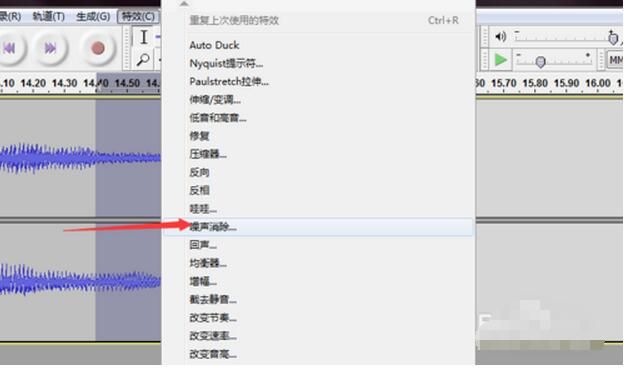
Task: Choose 回声... menu entry
Action: [203, 245]
